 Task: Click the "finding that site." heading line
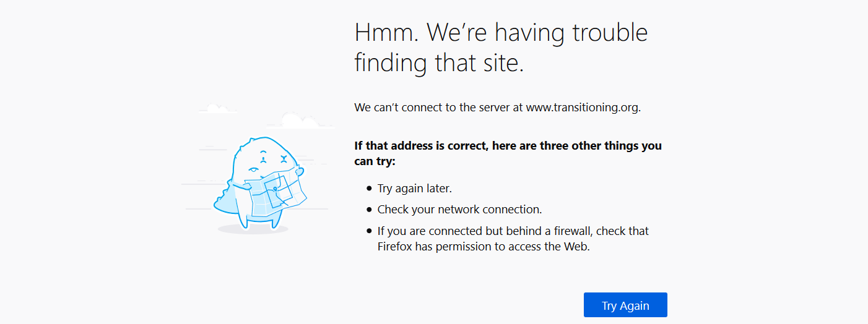point(439,63)
